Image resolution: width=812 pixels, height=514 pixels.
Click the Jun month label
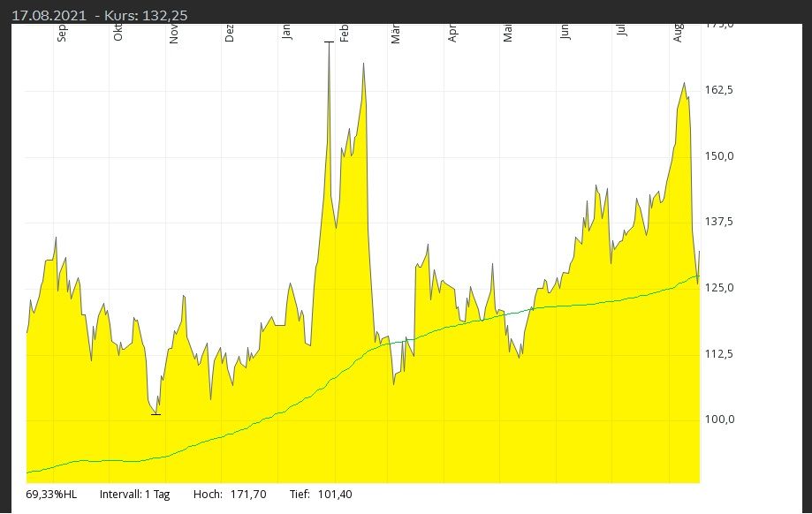pyautogui.click(x=565, y=33)
